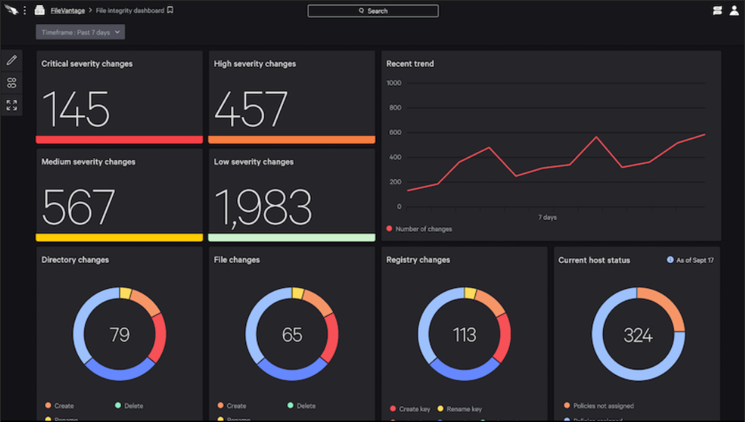Click the FileVantage module icon
Screen dimensions: 745x422
coord(39,10)
